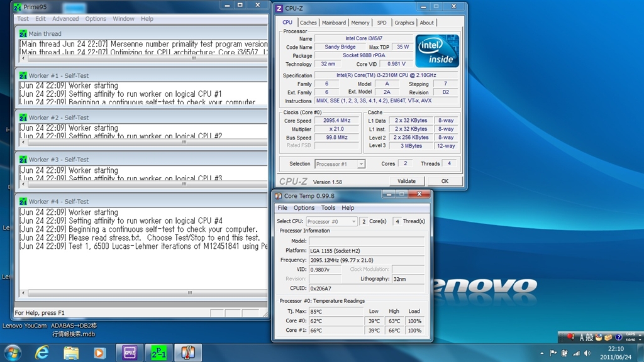Screen dimensions: 644x362
Task: Open the Advanced menu in Prime95
Action: (65, 19)
